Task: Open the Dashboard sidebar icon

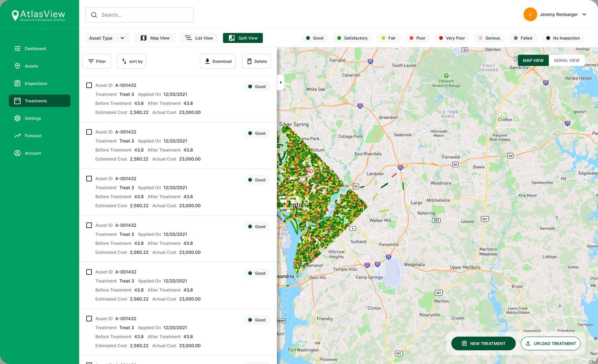Action: tap(17, 49)
